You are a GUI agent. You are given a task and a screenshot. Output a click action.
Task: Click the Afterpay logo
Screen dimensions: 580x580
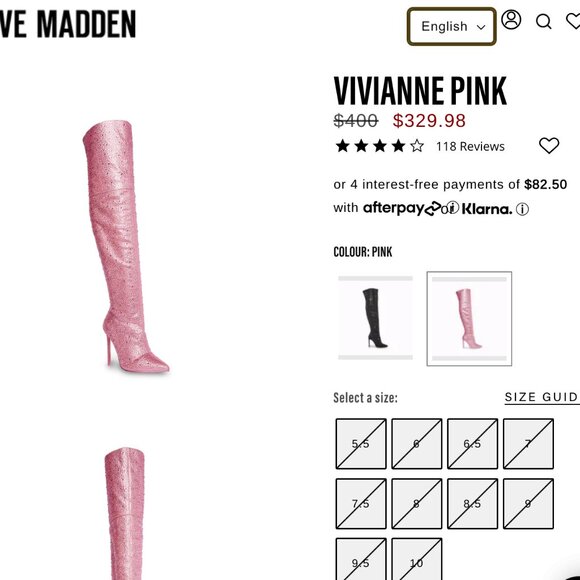[402, 208]
